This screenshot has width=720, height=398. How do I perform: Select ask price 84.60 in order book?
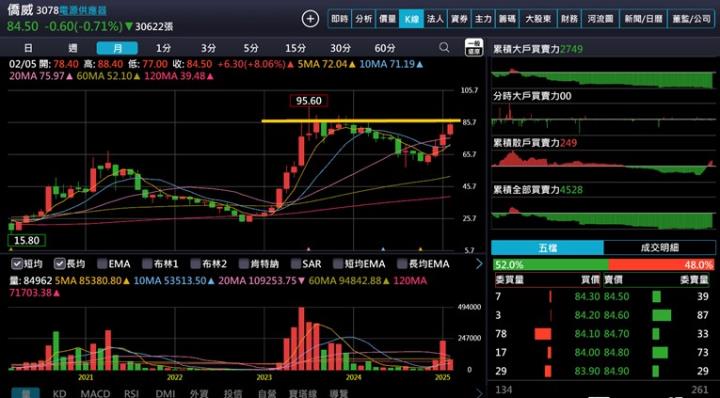615,315
